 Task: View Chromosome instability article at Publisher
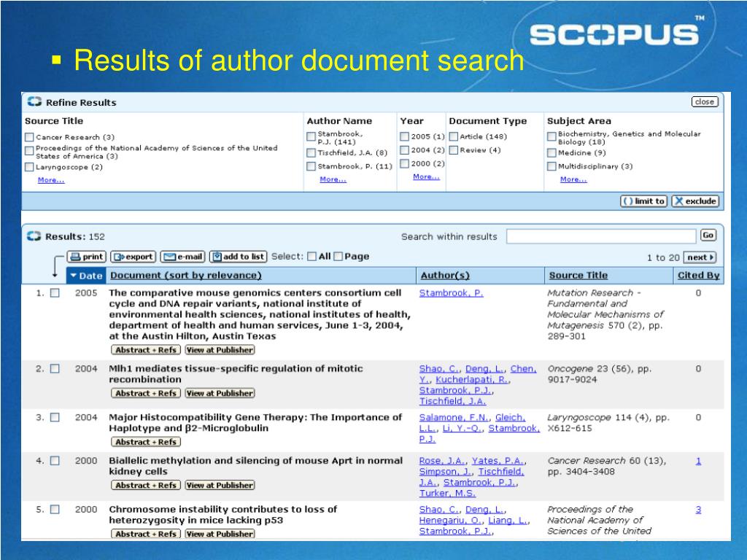click(x=220, y=534)
